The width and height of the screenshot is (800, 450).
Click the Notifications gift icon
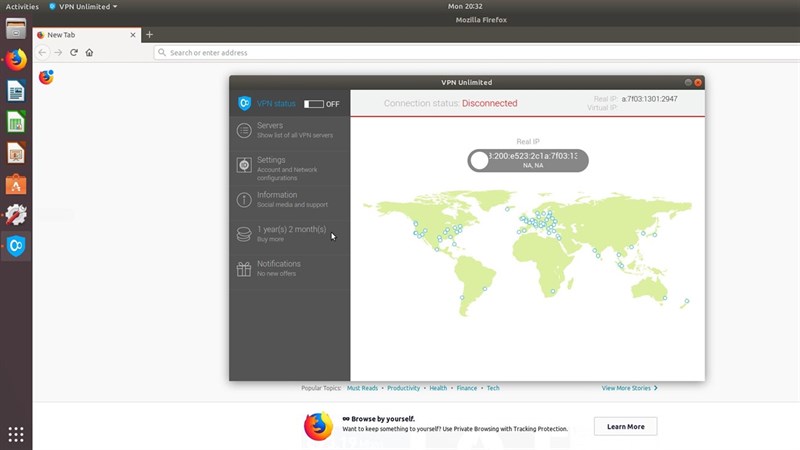pos(244,269)
